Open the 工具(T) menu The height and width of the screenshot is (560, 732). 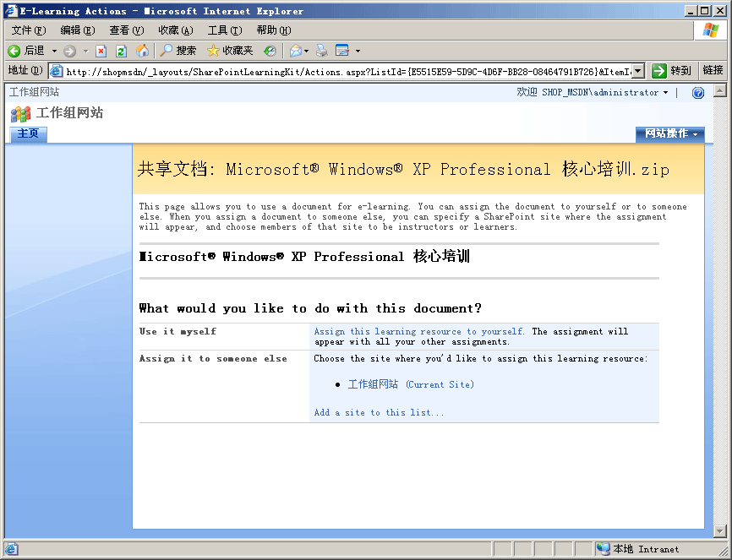tap(225, 30)
